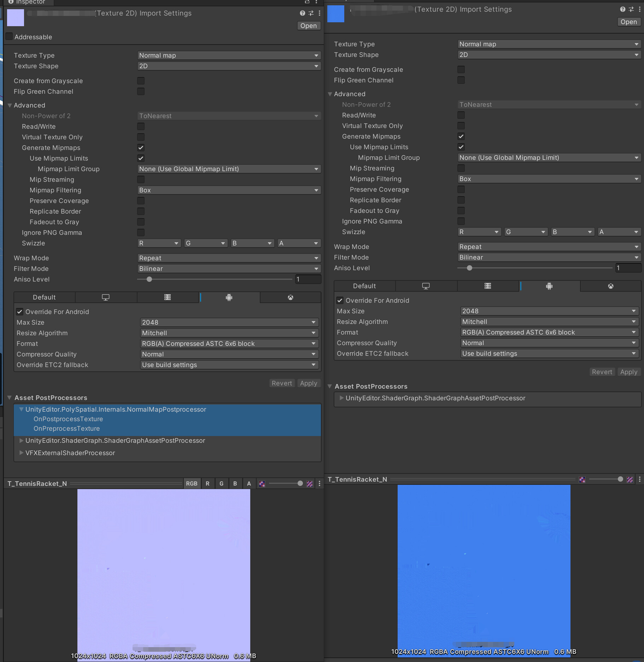Select the Android platform tab in right inspector
The height and width of the screenshot is (662, 644).
[x=549, y=286]
